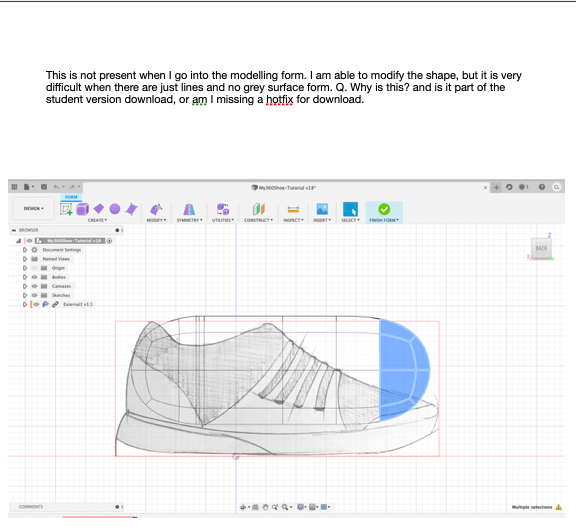
Task: Select the purple Face form tool
Action: pos(132,209)
